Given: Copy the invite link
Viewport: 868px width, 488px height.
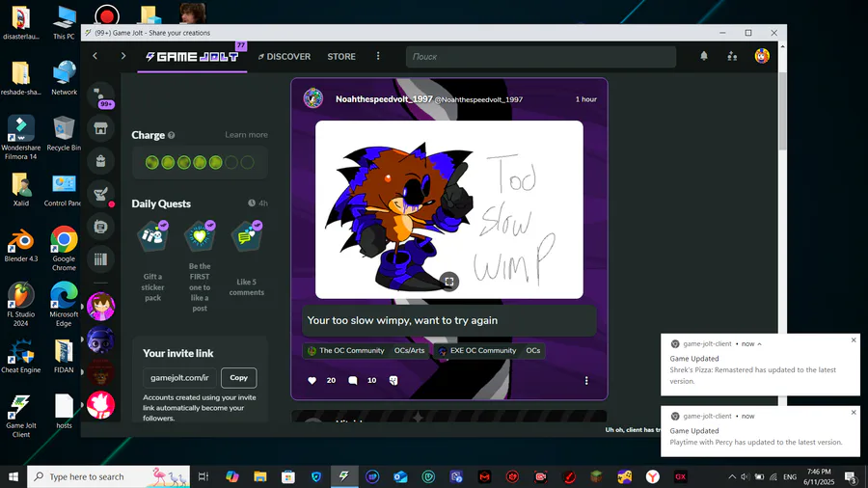Looking at the screenshot, I should (238, 377).
